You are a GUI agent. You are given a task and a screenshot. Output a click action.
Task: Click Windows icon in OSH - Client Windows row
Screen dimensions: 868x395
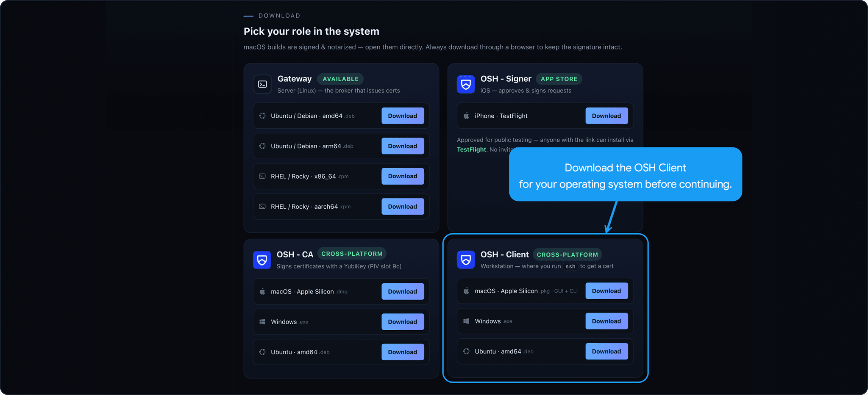[x=466, y=321]
